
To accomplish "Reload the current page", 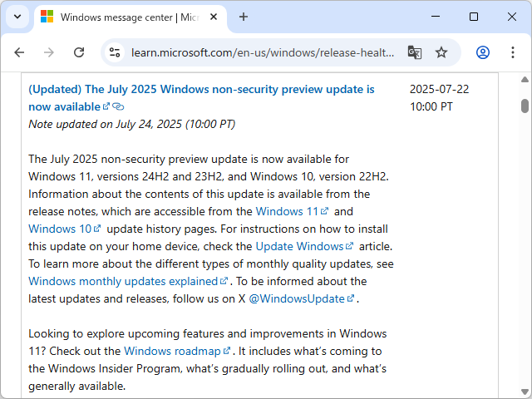I will click(x=79, y=52).
